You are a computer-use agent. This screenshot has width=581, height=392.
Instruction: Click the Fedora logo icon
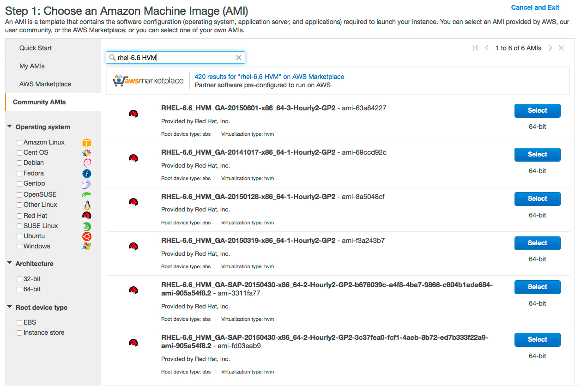pos(86,174)
